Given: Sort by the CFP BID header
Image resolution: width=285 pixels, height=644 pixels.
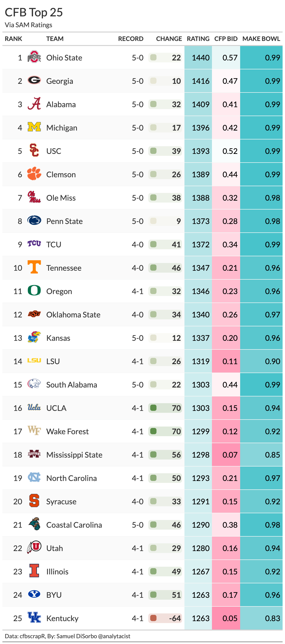Looking at the screenshot, I should [226, 39].
